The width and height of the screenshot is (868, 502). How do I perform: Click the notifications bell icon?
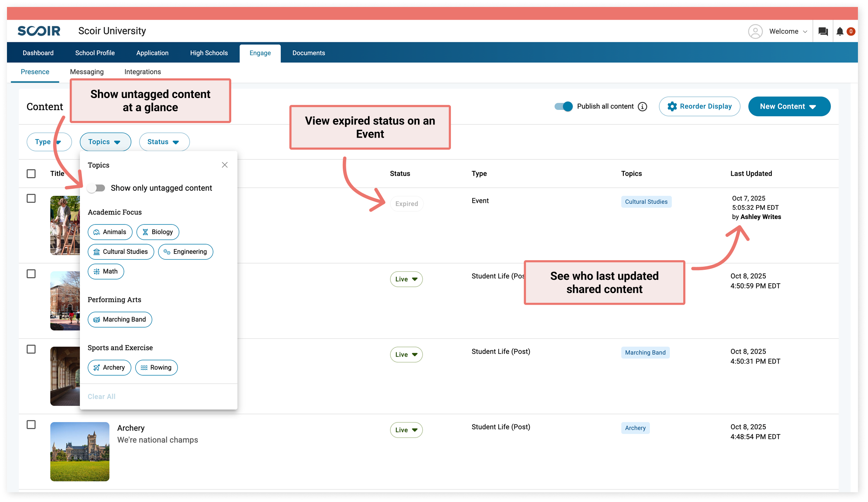click(840, 31)
